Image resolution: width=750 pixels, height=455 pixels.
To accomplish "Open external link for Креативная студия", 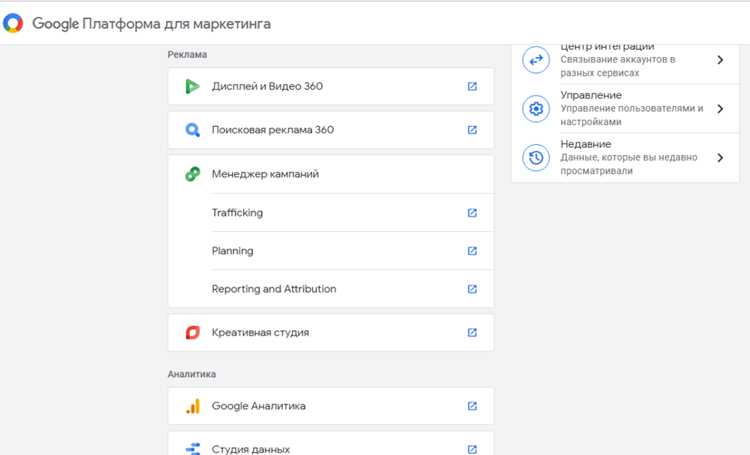I will [472, 333].
